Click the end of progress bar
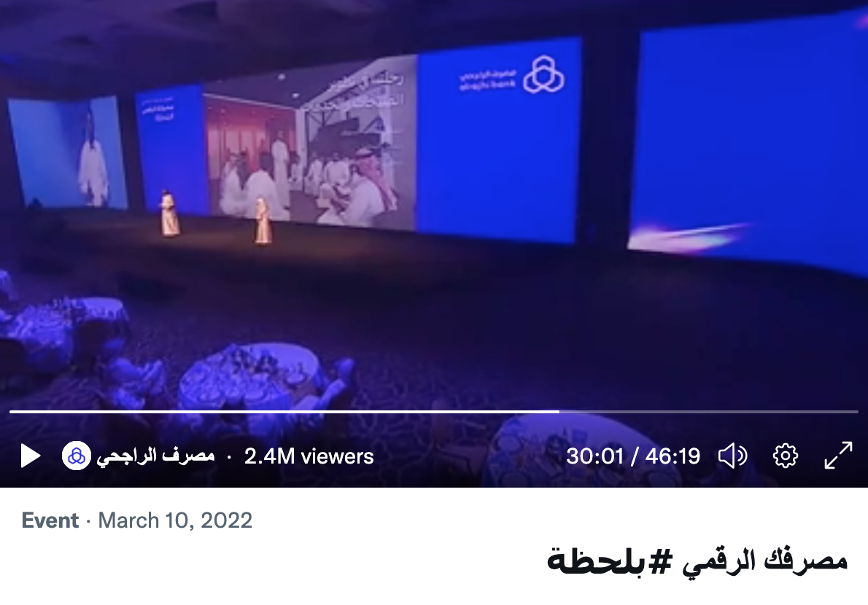 click(x=857, y=411)
